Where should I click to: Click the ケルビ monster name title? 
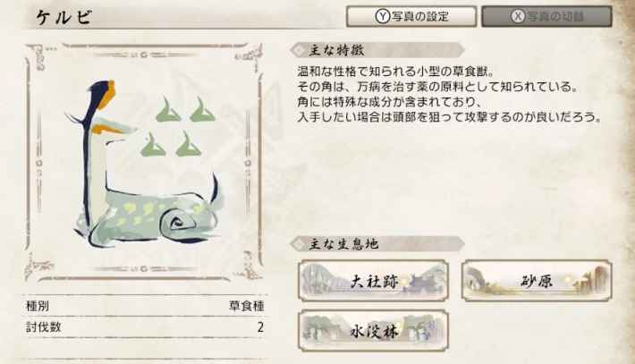click(x=64, y=17)
